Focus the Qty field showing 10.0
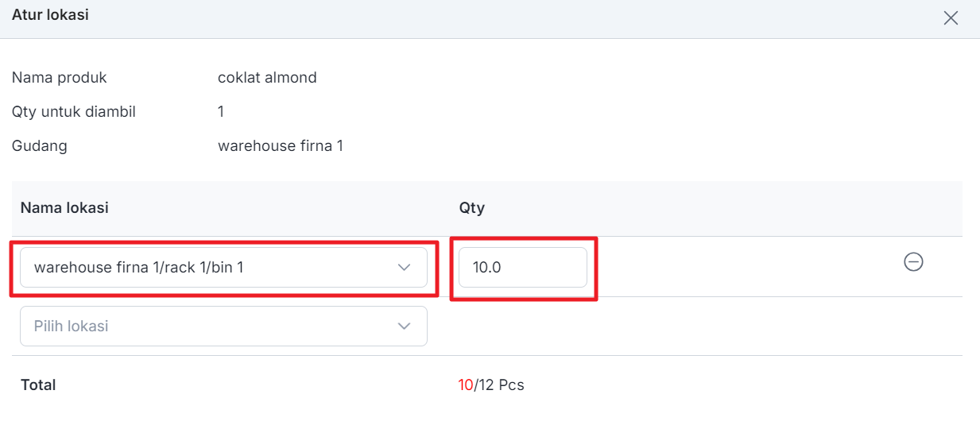980x429 pixels. [522, 267]
